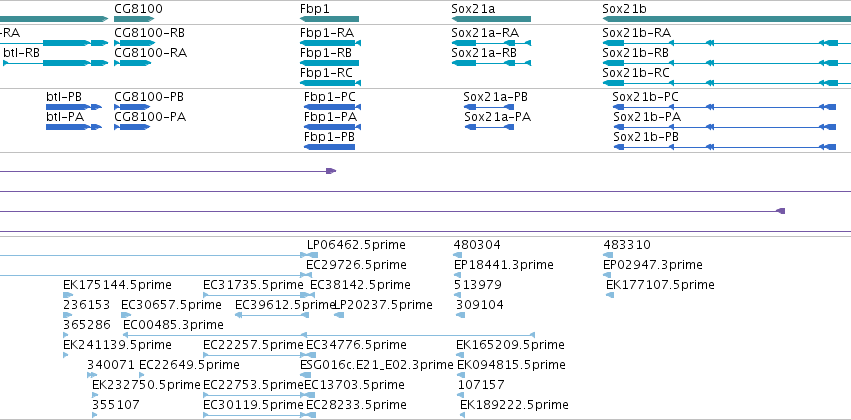Viewport: 851px width, 420px height.
Task: Choose transcript CG8100-RA
Action: click(150, 53)
